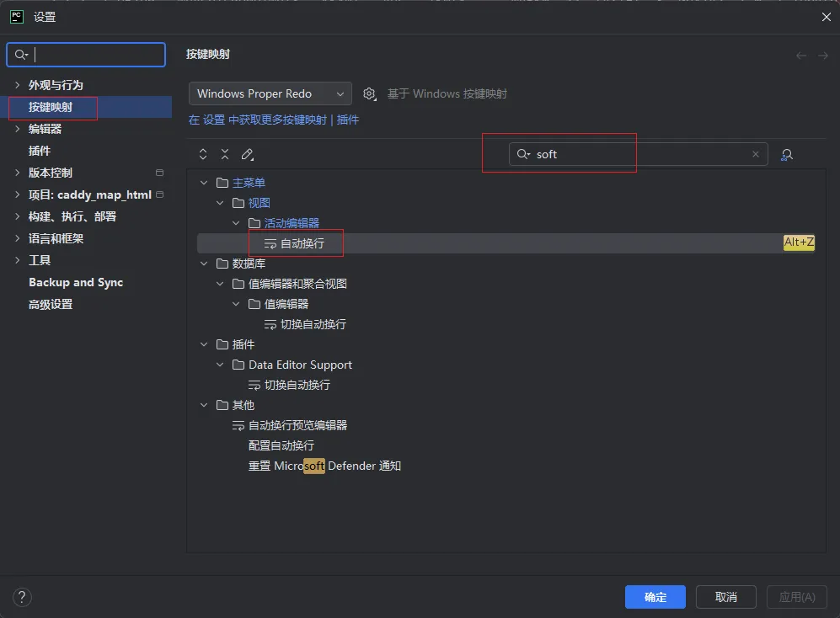Image resolution: width=840 pixels, height=618 pixels.
Task: Click the pencil edit shortcut icon
Action: pos(247,154)
